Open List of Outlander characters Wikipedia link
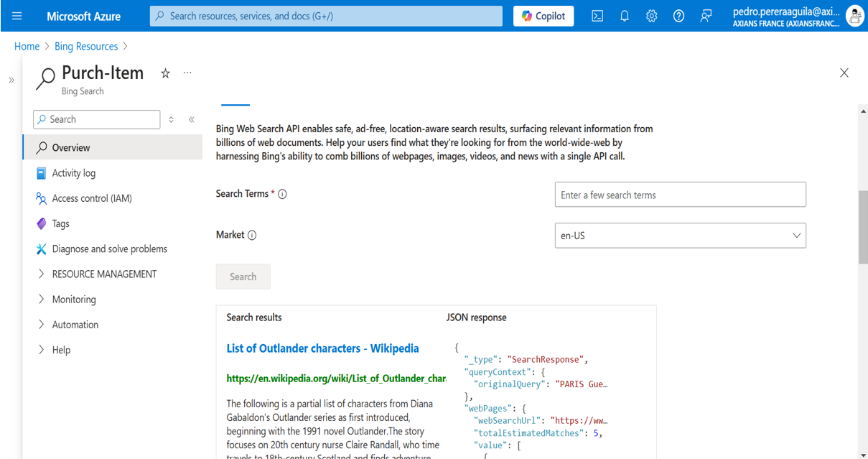The height and width of the screenshot is (459, 868). point(322,348)
